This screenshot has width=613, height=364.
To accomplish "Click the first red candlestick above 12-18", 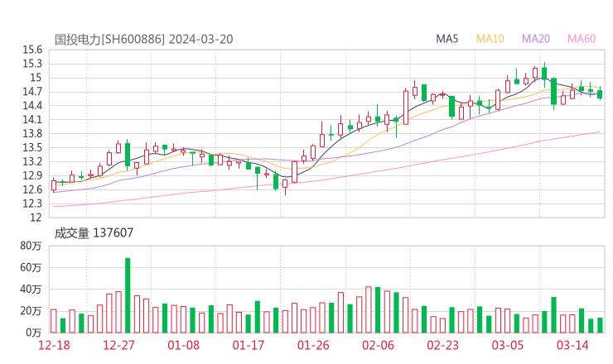I will (x=54, y=185).
